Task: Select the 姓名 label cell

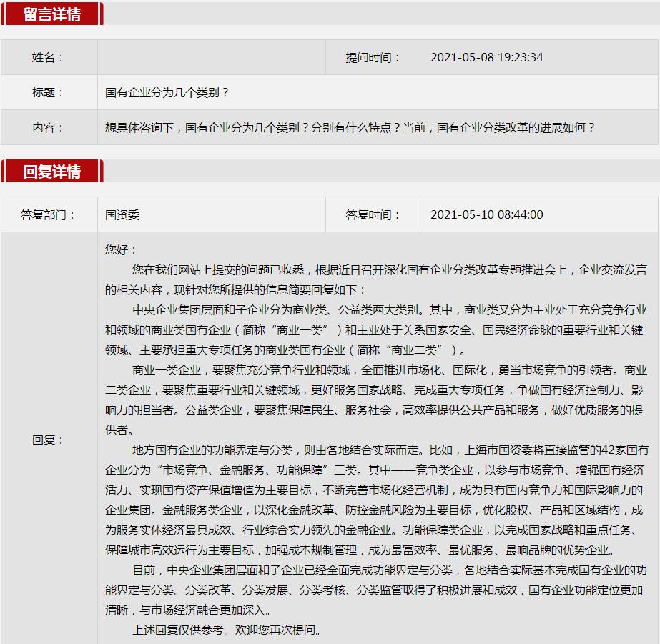Action: tap(49, 58)
